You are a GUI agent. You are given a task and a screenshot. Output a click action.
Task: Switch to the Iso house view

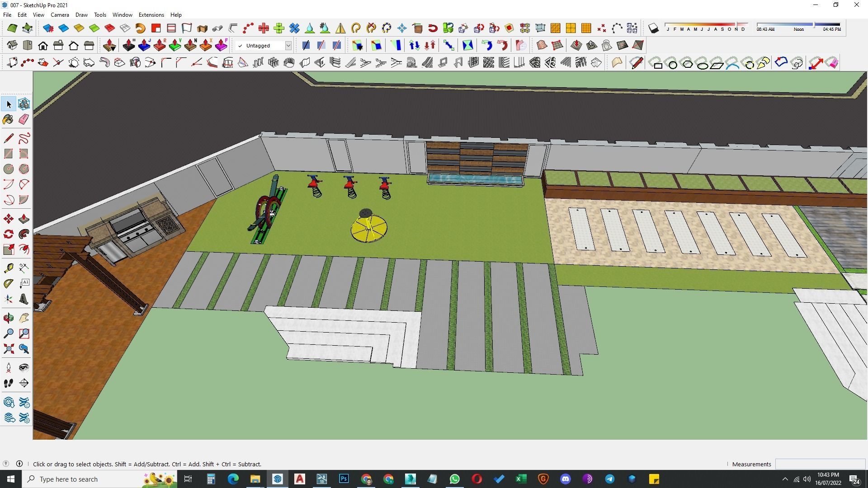click(12, 46)
